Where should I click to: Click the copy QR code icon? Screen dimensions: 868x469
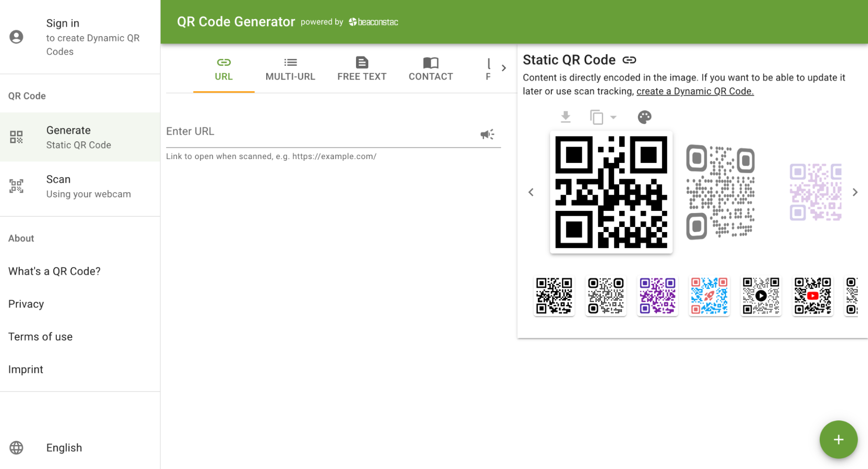597,117
